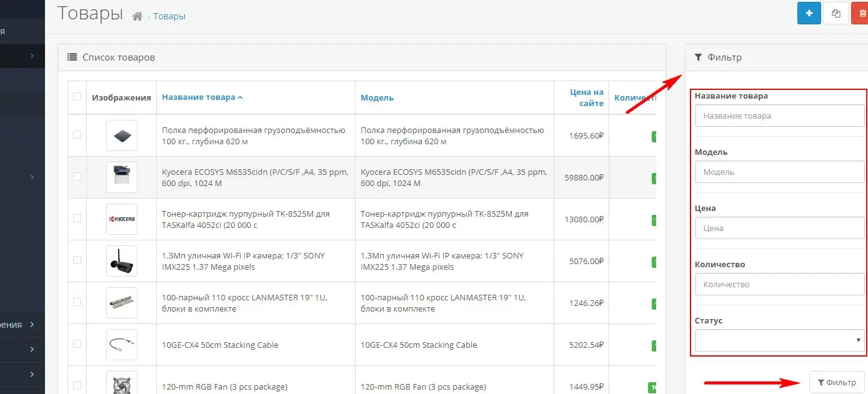This screenshot has width=868, height=394.
Task: Click the Название товара filter input field
Action: pyautogui.click(x=779, y=116)
